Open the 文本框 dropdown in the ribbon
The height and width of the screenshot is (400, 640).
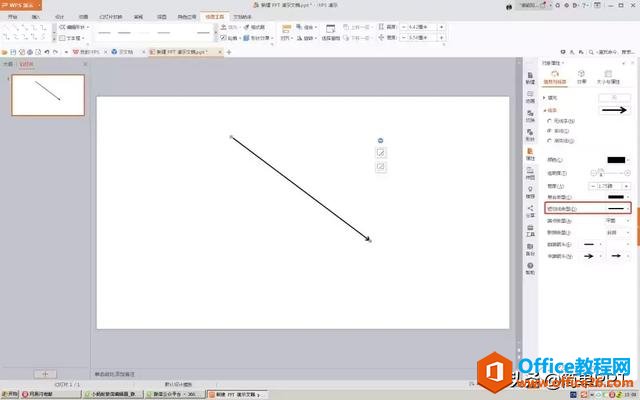[x=72, y=38]
